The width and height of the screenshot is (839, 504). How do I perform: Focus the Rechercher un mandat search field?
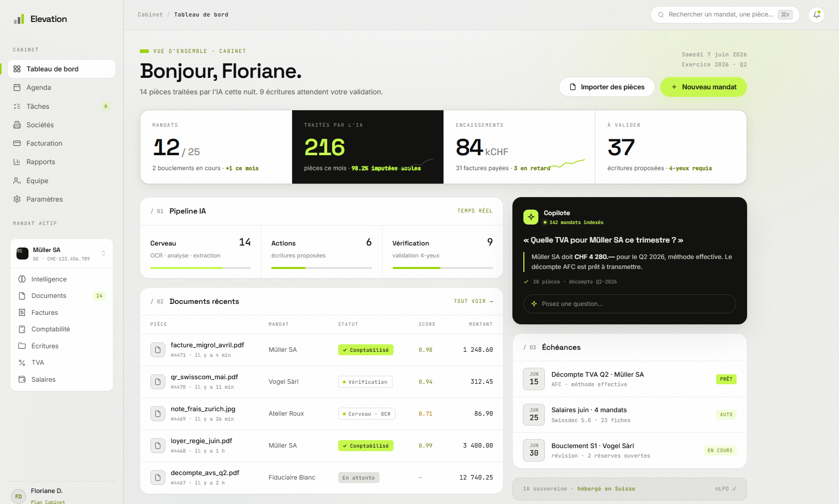click(725, 14)
